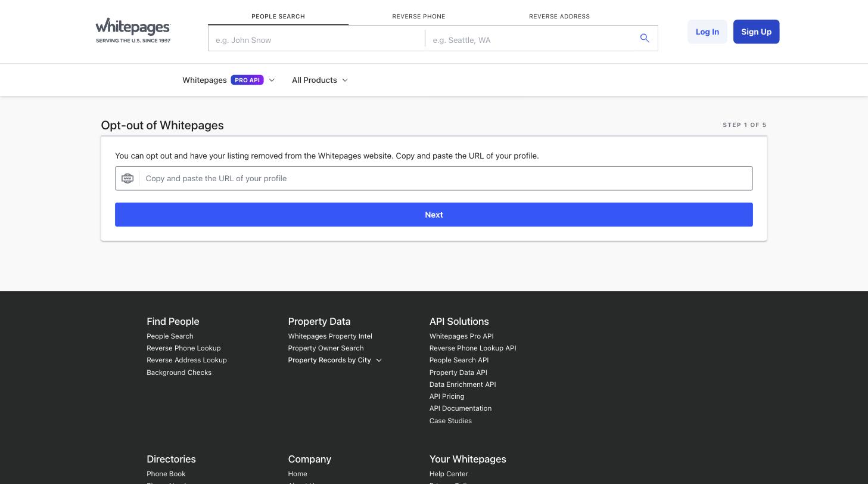Click the www icon beside the URL field

click(127, 178)
